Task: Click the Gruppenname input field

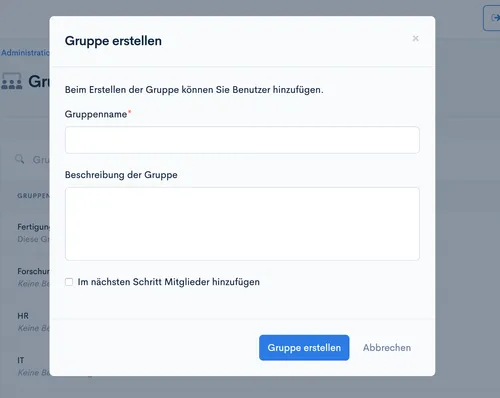Action: click(242, 140)
